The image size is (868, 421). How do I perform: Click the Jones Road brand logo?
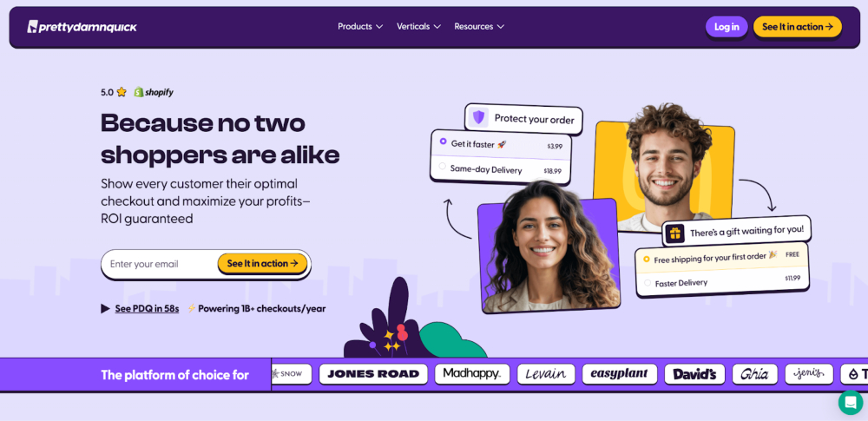click(x=373, y=374)
